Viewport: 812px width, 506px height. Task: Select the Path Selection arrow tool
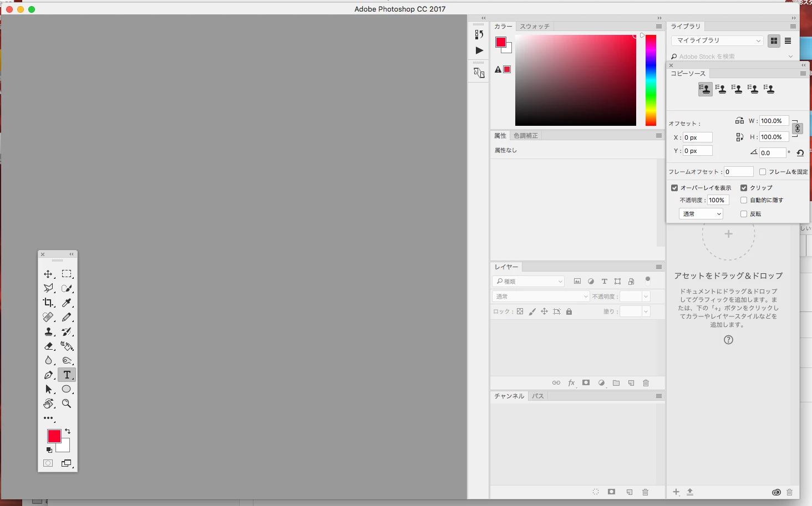click(48, 389)
